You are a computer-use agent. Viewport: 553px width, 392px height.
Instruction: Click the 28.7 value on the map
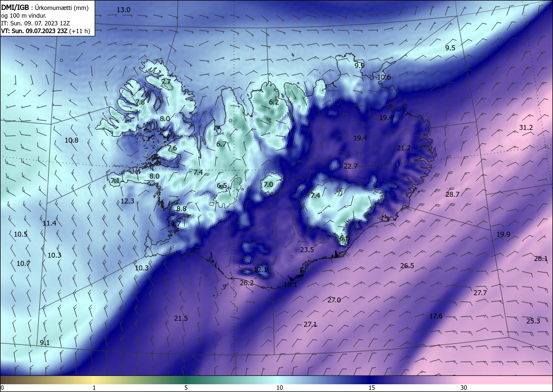pos(452,194)
